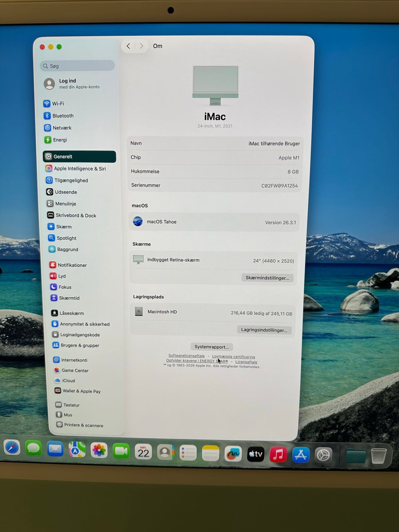The image size is (399, 532).
Task: Select Udseende in the sidebar
Action: (x=62, y=192)
